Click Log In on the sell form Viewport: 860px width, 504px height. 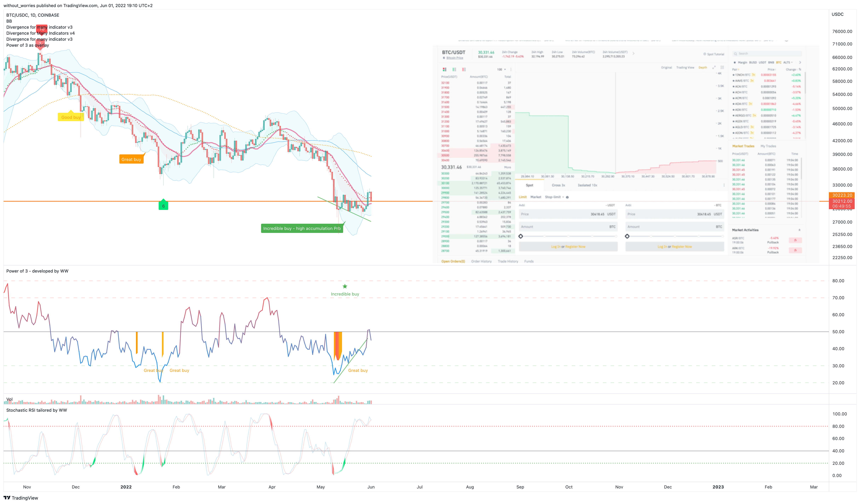coord(662,247)
